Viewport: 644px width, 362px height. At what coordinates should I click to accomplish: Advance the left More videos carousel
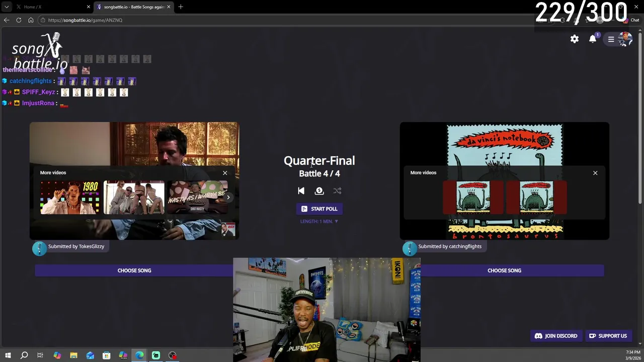(x=228, y=197)
